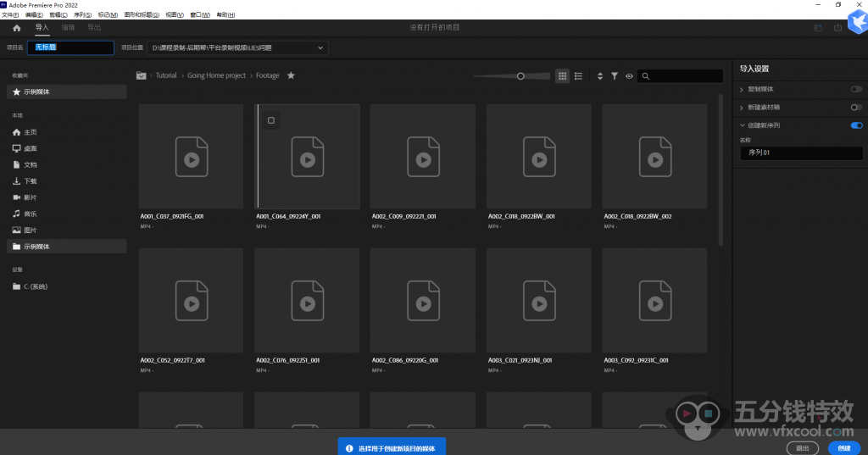Switch to grid view icon
The height and width of the screenshot is (455, 868).
click(562, 76)
